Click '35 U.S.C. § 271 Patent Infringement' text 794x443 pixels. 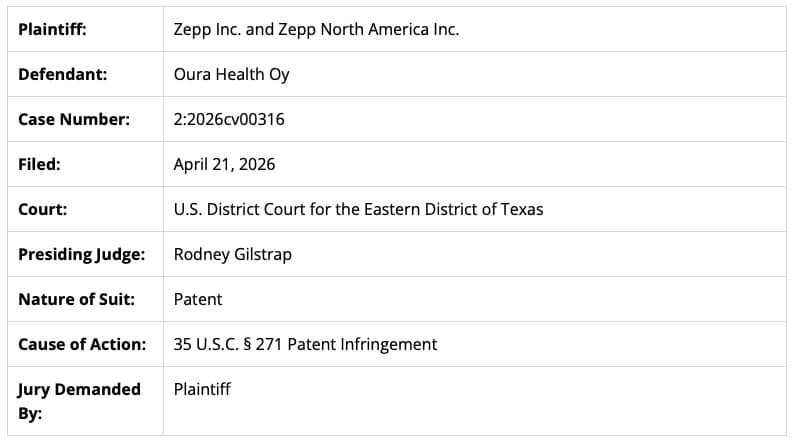[x=305, y=344]
